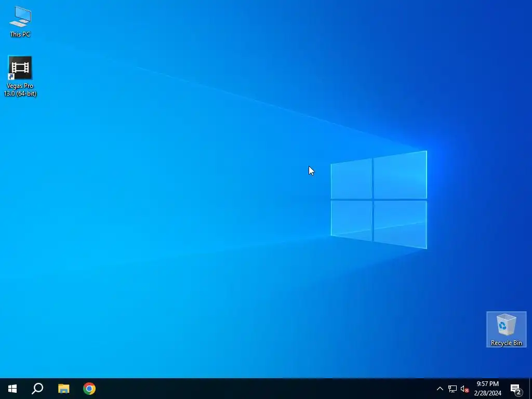Open network status tray icon
The height and width of the screenshot is (399, 532).
click(453, 389)
